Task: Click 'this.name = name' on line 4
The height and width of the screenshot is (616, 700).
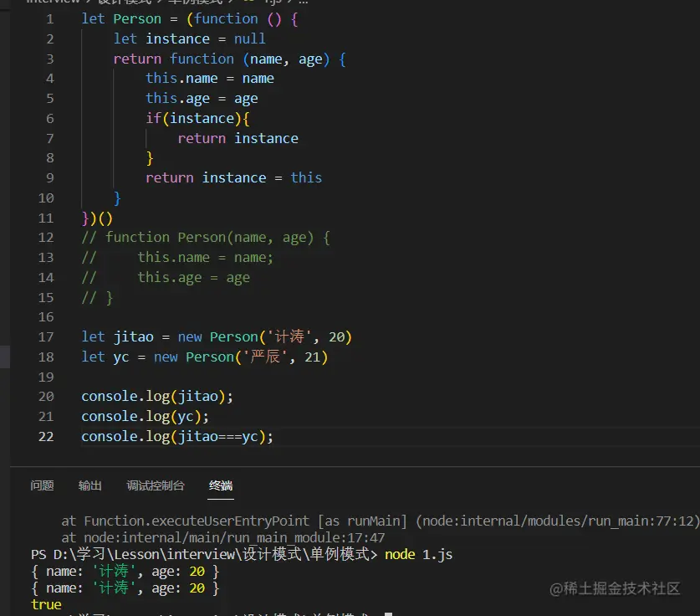Action: click(210, 79)
